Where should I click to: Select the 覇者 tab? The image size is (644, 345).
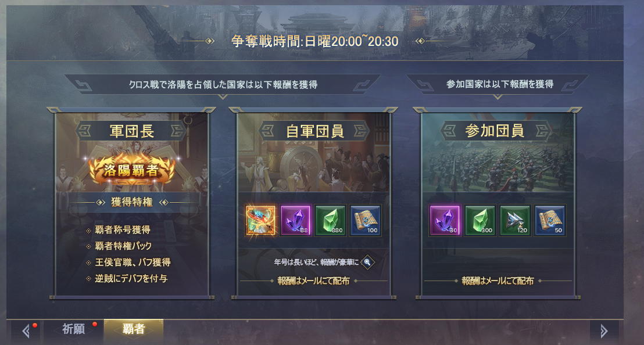134,329
